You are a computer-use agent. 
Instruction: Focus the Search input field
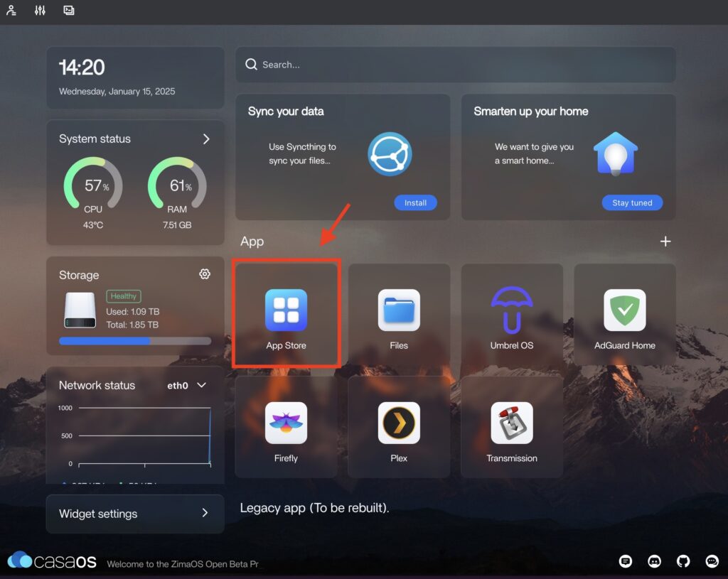pyautogui.click(x=456, y=65)
